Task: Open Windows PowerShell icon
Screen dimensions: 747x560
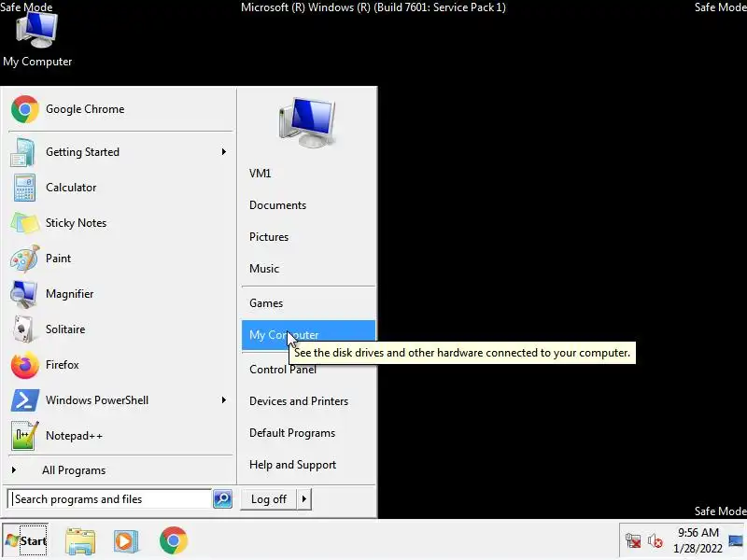Action: [24, 400]
